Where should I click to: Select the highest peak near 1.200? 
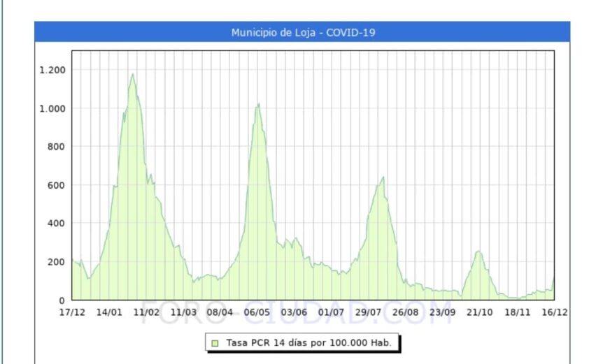[132, 75]
